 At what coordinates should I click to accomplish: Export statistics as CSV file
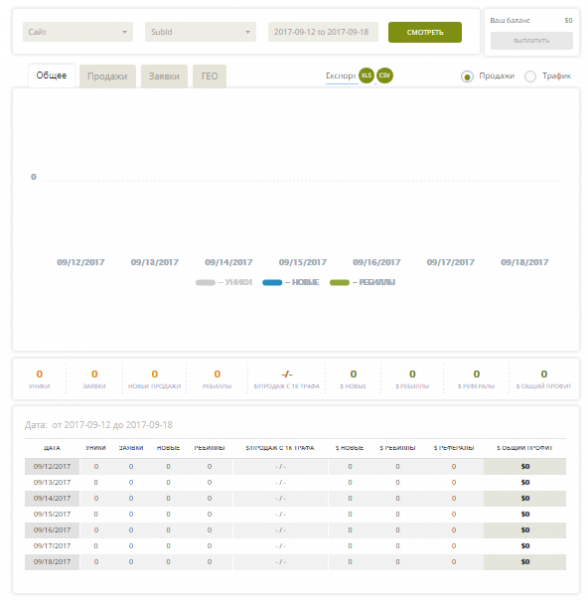(x=384, y=75)
